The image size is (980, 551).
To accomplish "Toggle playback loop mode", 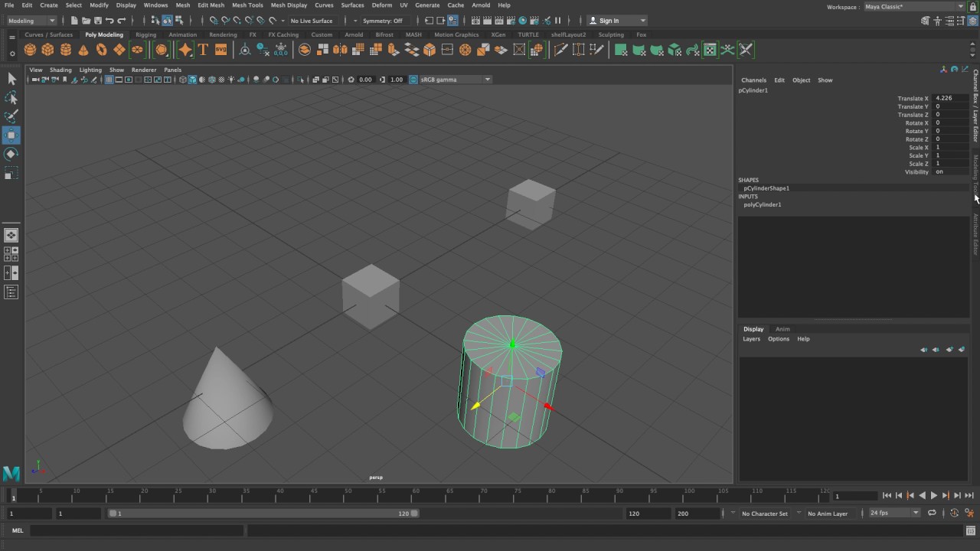I will coord(932,514).
